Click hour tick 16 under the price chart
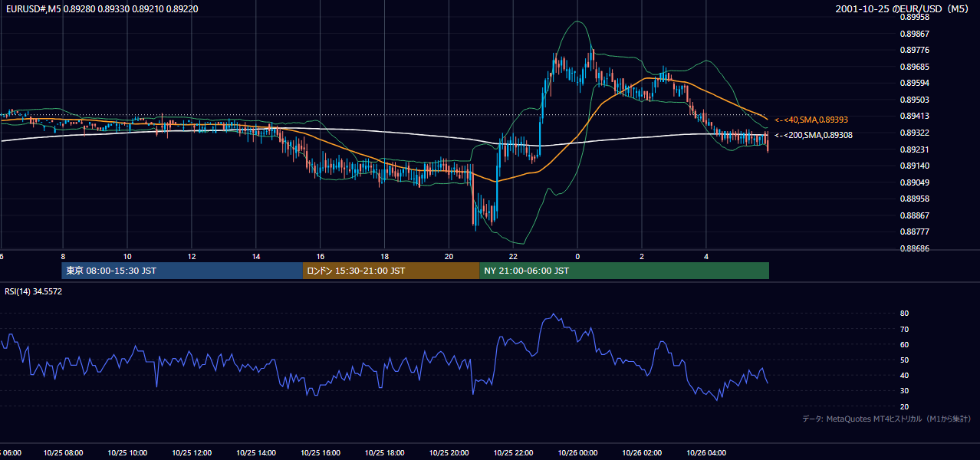Screen dimensions: 980x460 [320, 257]
